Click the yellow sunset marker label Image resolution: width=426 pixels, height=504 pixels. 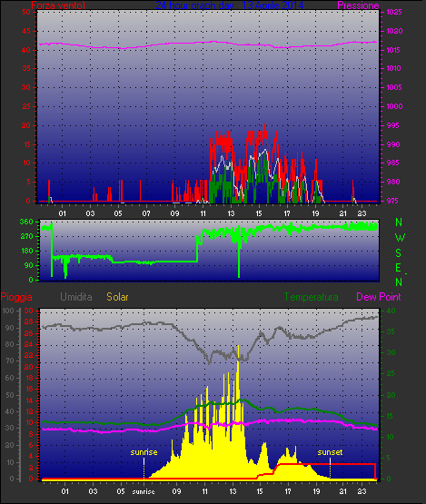330,452
